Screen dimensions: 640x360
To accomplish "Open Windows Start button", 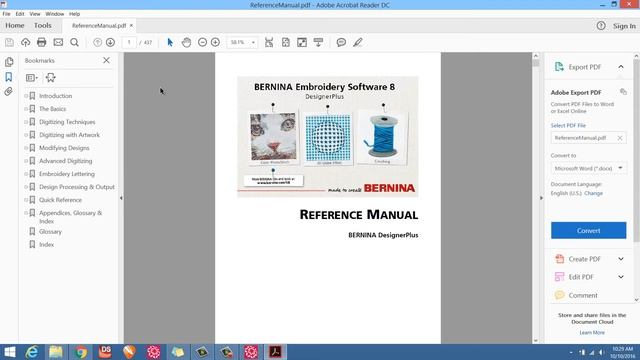I will pos(9,352).
